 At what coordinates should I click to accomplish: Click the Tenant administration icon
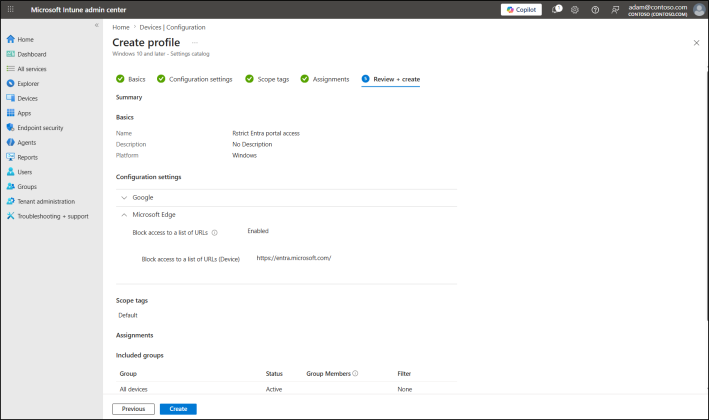[x=11, y=201]
